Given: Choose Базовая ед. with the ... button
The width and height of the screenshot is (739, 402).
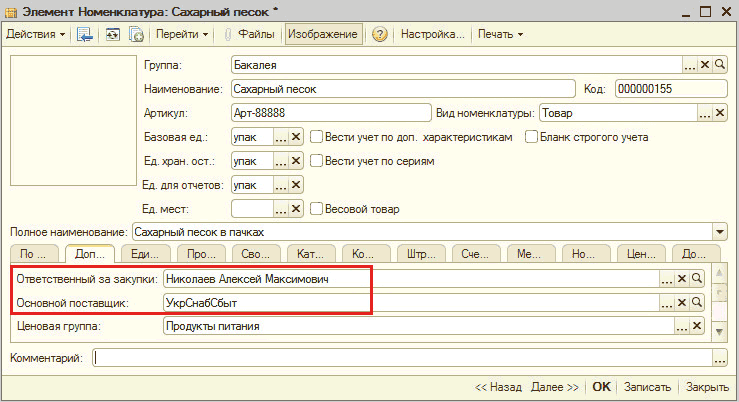Looking at the screenshot, I should point(280,137).
